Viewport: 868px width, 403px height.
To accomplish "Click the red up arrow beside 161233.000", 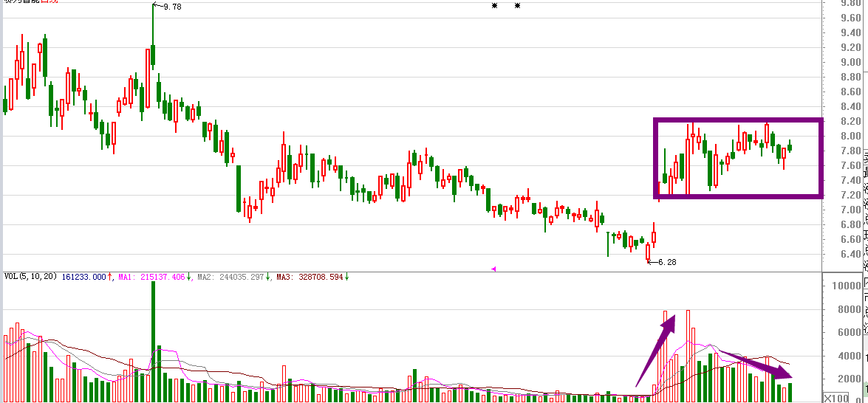I will pyautogui.click(x=109, y=276).
